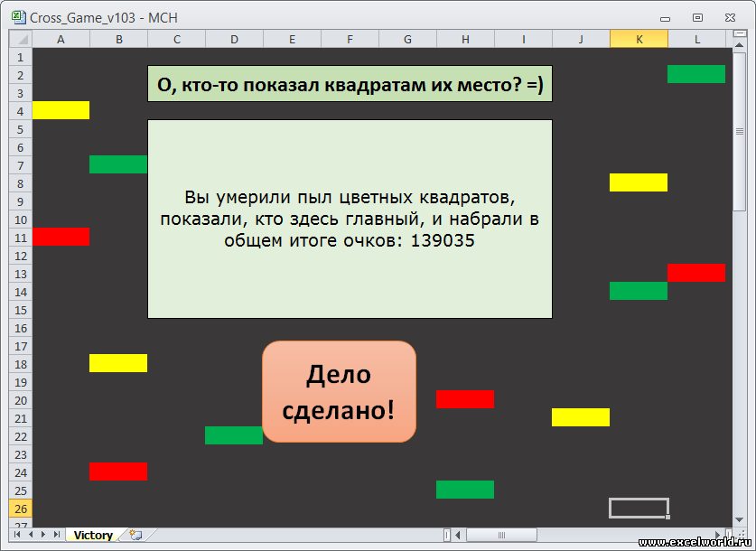Switch to the Victory sheet tab
The width and height of the screenshot is (756, 551).
pyautogui.click(x=93, y=535)
